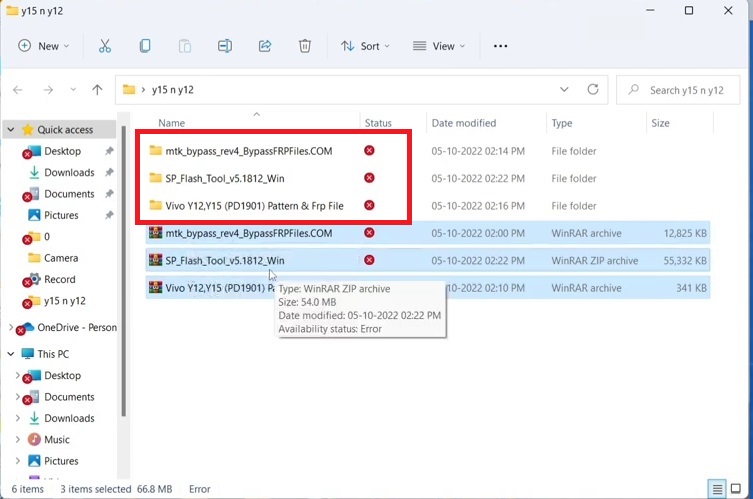
Task: Click the Paste clipboard icon
Action: pyautogui.click(x=185, y=46)
